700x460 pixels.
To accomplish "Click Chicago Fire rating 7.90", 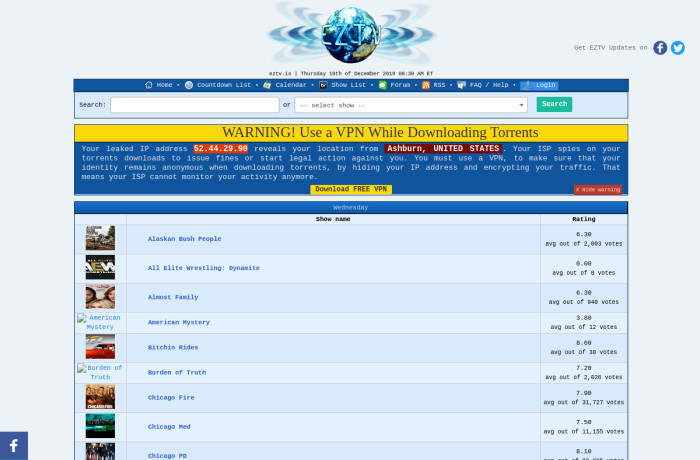I will coord(583,393).
